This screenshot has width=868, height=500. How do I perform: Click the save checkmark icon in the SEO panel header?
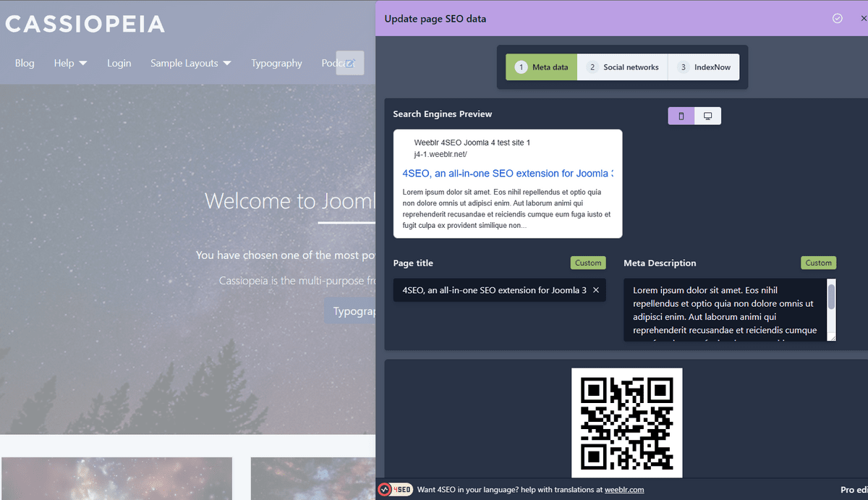point(838,19)
